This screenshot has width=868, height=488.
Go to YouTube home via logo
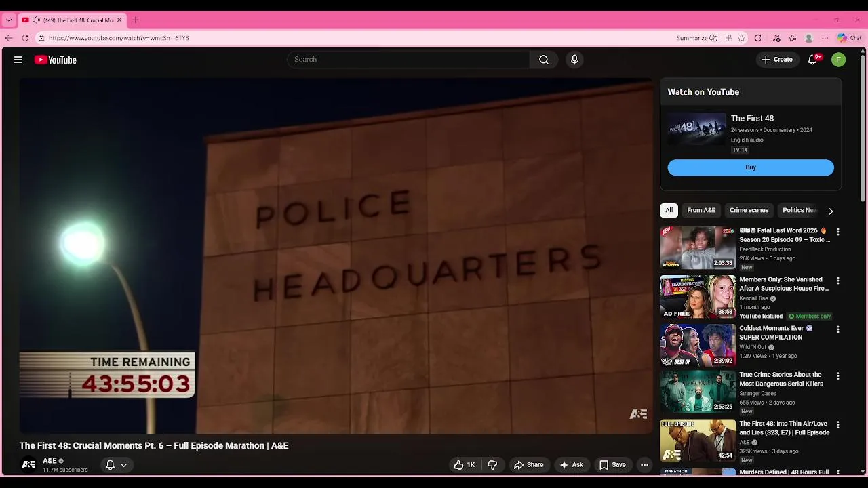click(56, 60)
